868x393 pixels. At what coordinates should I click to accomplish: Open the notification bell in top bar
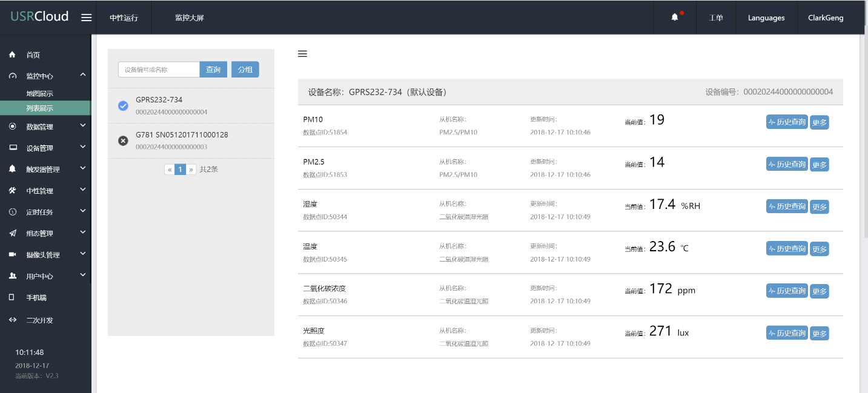tap(675, 18)
